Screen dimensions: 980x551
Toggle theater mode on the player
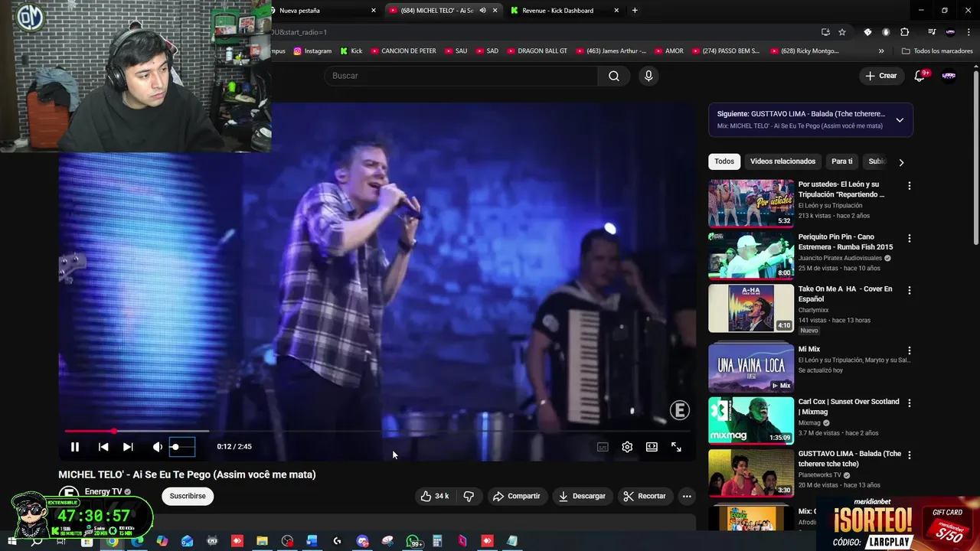tap(652, 447)
